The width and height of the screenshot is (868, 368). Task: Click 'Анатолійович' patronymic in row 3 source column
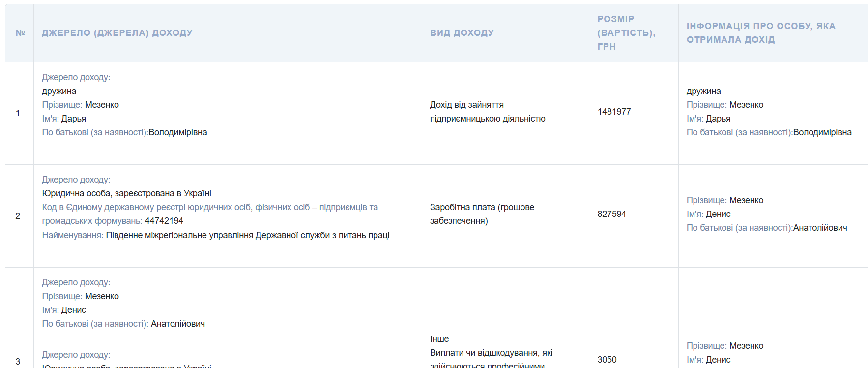point(178,324)
